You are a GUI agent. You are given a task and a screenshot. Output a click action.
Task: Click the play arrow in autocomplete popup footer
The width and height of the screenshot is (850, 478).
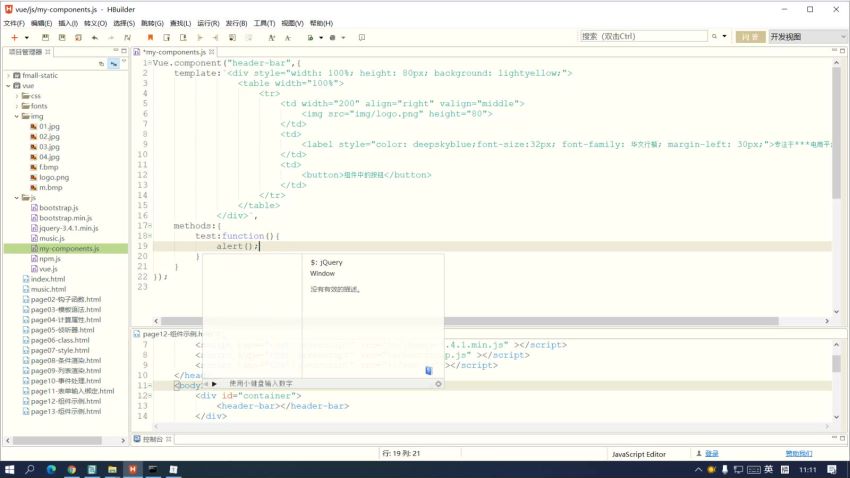[214, 384]
